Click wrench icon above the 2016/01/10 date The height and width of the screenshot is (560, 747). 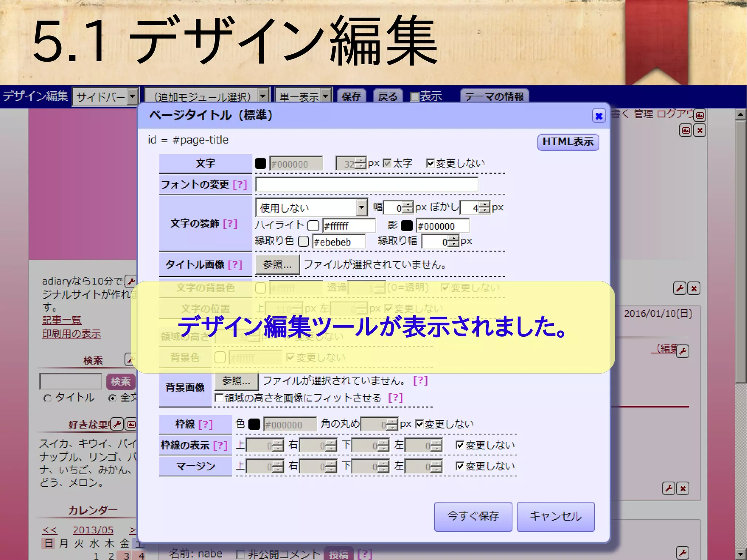(680, 289)
